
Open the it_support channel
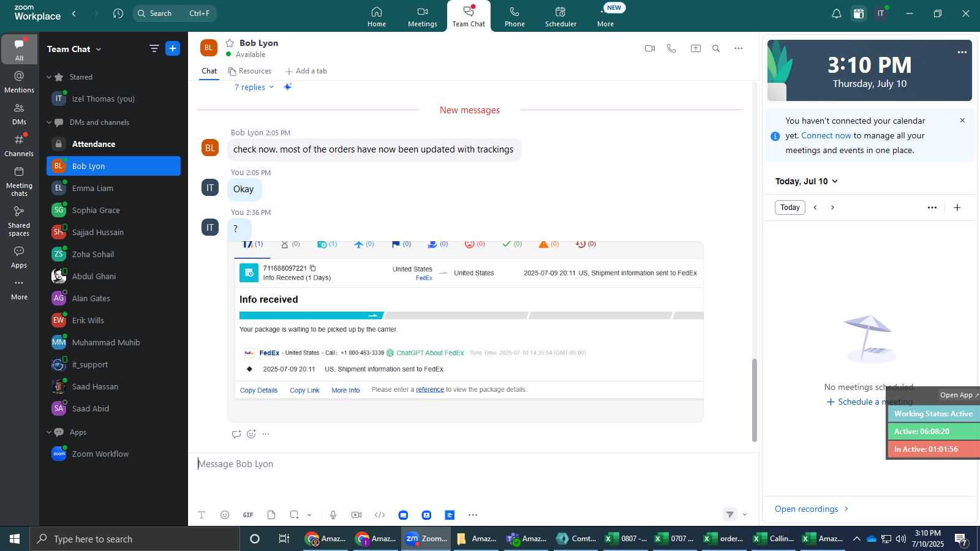(x=114, y=364)
